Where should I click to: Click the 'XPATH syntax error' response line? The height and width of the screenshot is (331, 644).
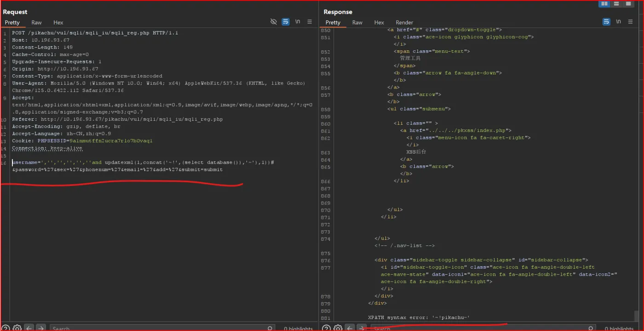pyautogui.click(x=419, y=318)
